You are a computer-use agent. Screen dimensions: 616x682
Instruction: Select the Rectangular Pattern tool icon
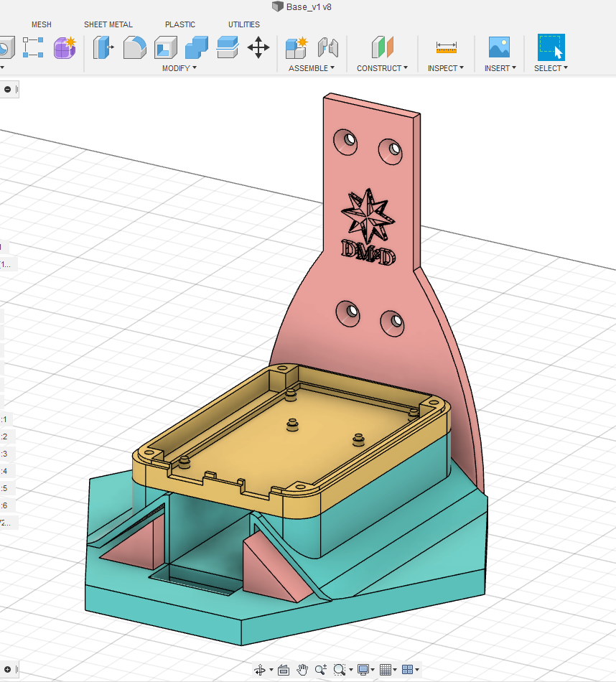(x=33, y=47)
